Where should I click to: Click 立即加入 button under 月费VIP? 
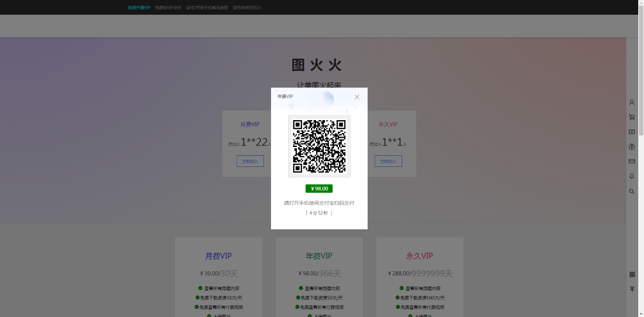pos(250,161)
